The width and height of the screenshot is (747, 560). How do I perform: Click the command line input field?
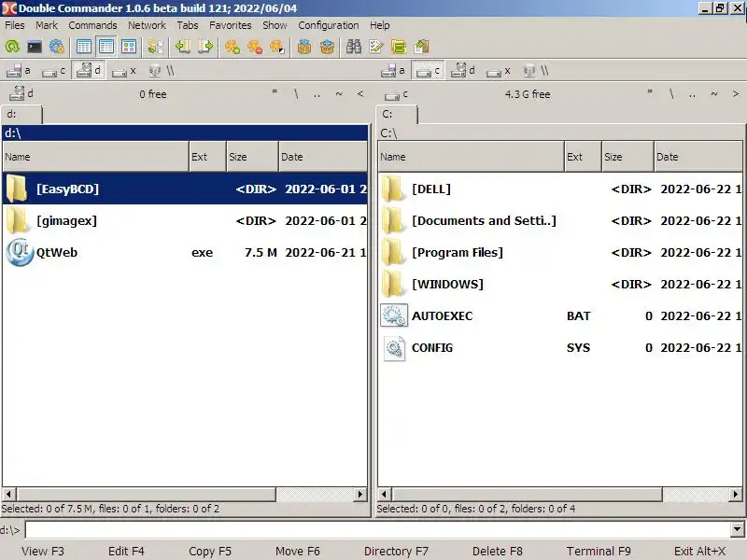[x=378, y=529]
